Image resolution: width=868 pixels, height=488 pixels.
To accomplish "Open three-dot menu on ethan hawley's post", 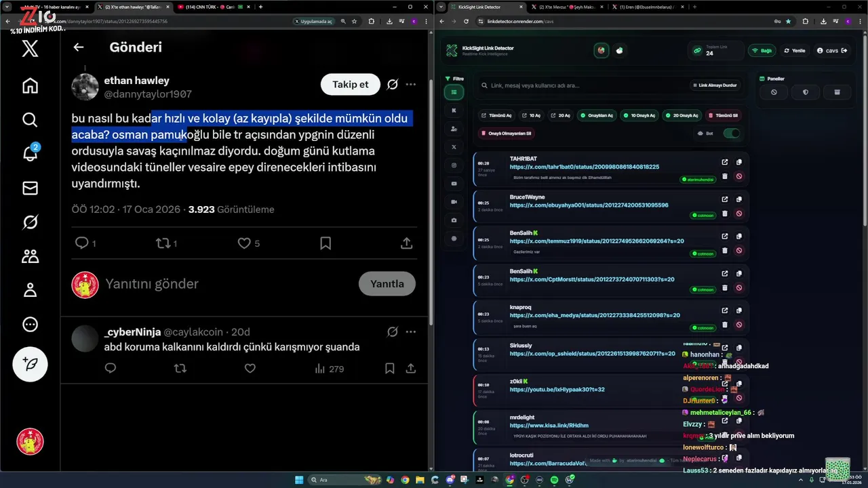I will pos(411,85).
